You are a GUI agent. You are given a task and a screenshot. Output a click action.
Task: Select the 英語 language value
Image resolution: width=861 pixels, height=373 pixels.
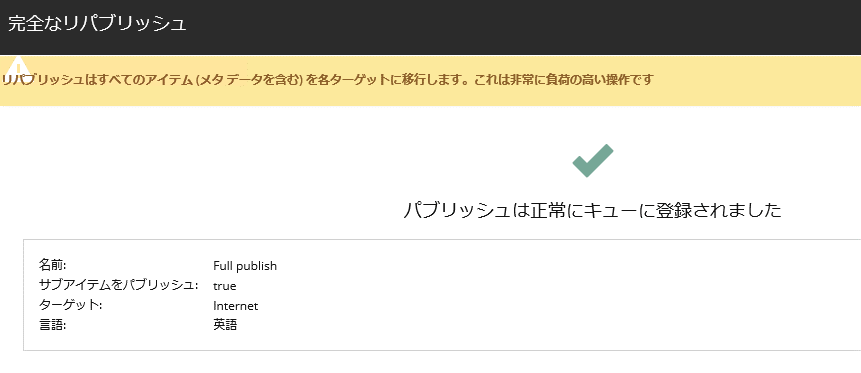coord(225,325)
